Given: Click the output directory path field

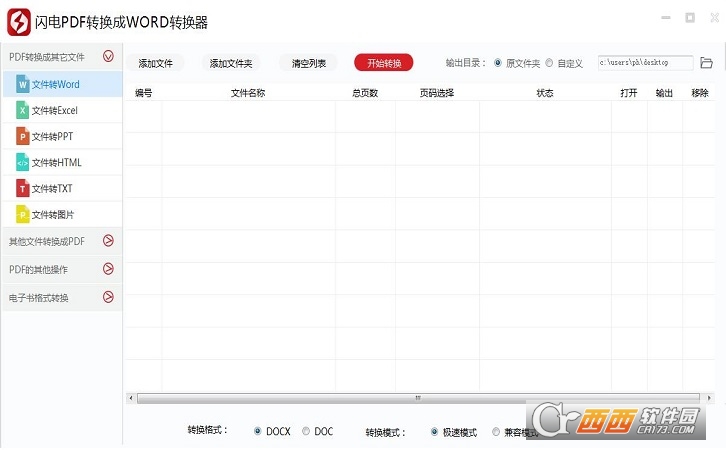Looking at the screenshot, I should pos(645,62).
